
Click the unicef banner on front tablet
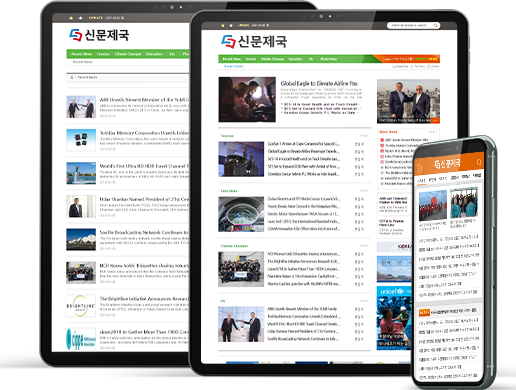(x=394, y=318)
